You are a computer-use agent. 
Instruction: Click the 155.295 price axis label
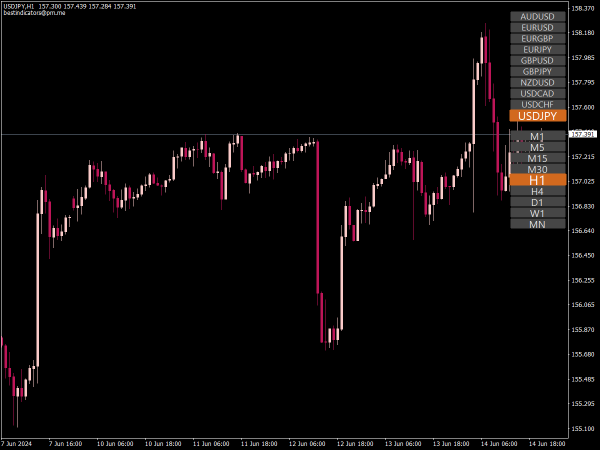click(582, 404)
